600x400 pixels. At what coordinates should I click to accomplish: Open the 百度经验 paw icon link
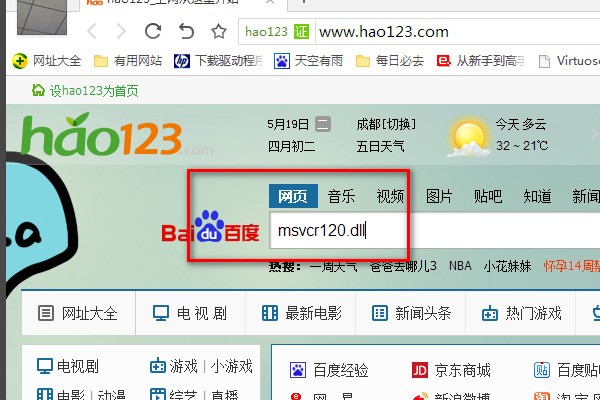tap(297, 370)
